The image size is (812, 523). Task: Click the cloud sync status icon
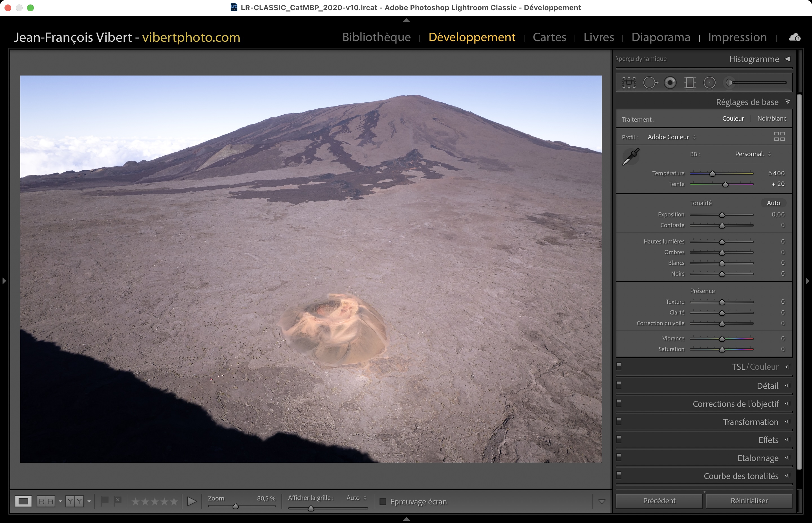pyautogui.click(x=794, y=37)
